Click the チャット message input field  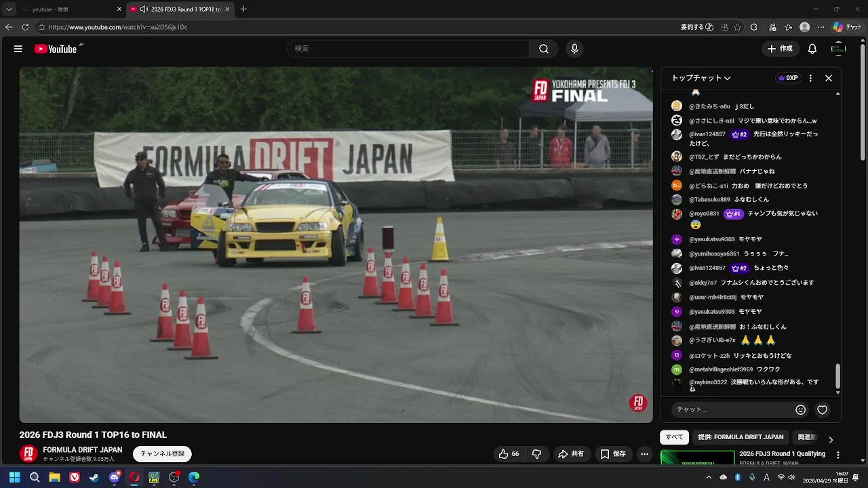click(x=732, y=409)
